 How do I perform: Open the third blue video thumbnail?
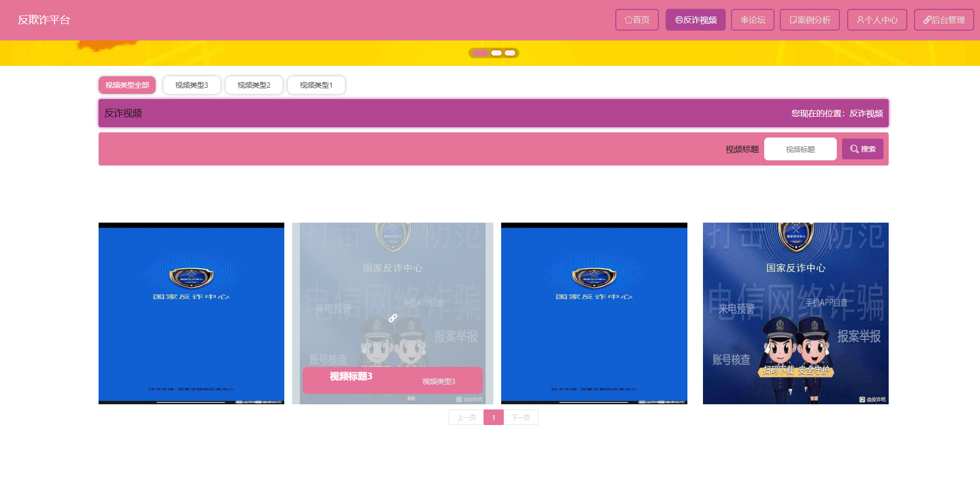pos(594,313)
